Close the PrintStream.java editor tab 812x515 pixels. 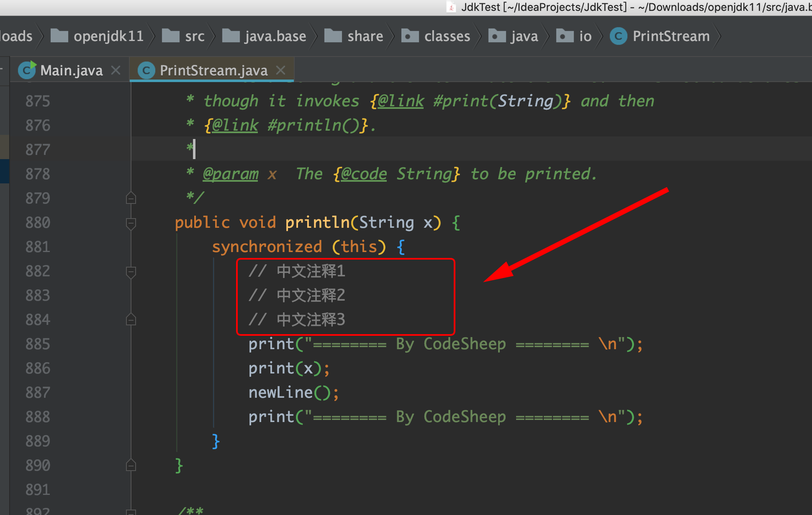281,70
